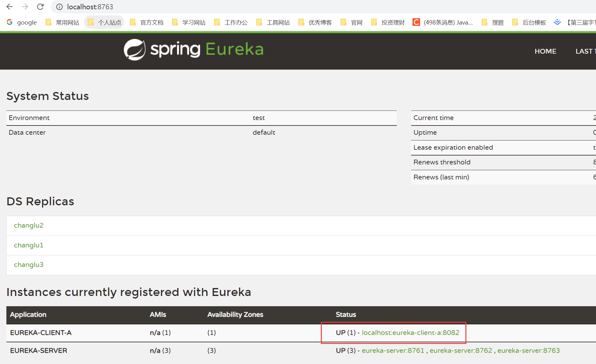
Task: Open the 常用网站 bookmark folder
Action: coord(62,22)
